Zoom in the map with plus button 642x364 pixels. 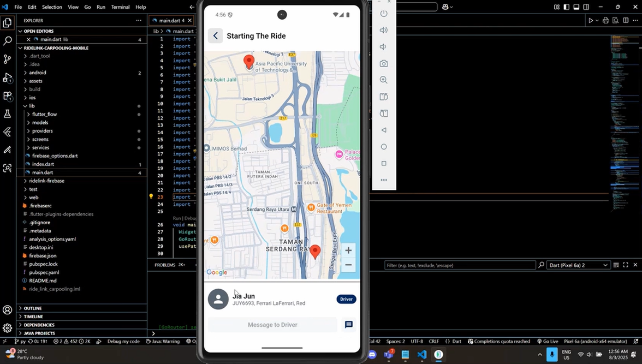348,250
